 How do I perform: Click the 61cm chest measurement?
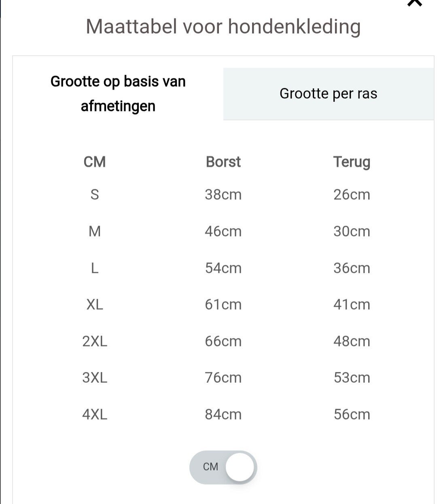click(223, 304)
